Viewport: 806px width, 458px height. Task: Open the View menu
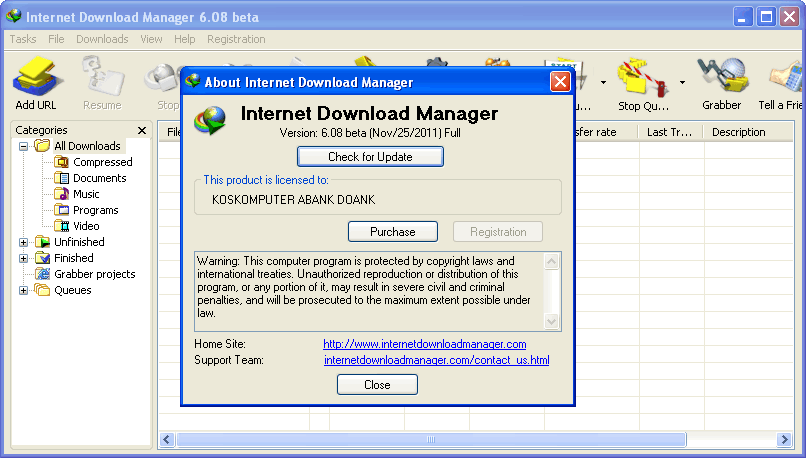(x=151, y=39)
